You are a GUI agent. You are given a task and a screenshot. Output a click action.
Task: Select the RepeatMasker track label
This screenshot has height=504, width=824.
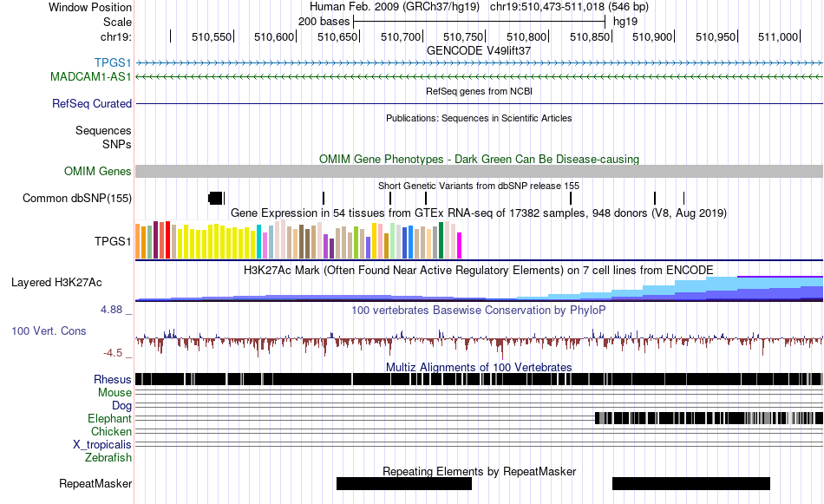pos(95,483)
